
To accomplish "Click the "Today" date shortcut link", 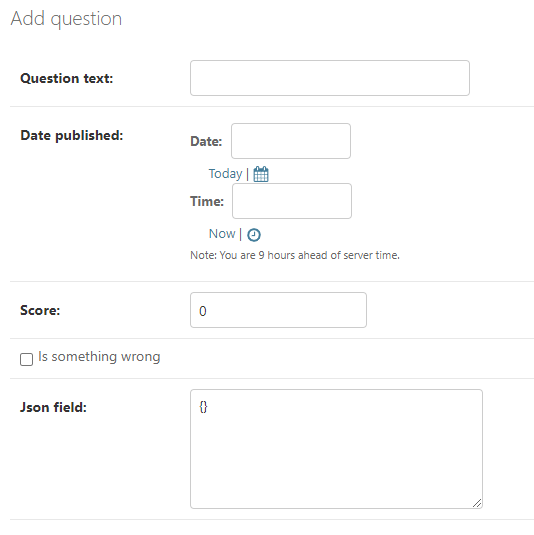I will [x=225, y=174].
